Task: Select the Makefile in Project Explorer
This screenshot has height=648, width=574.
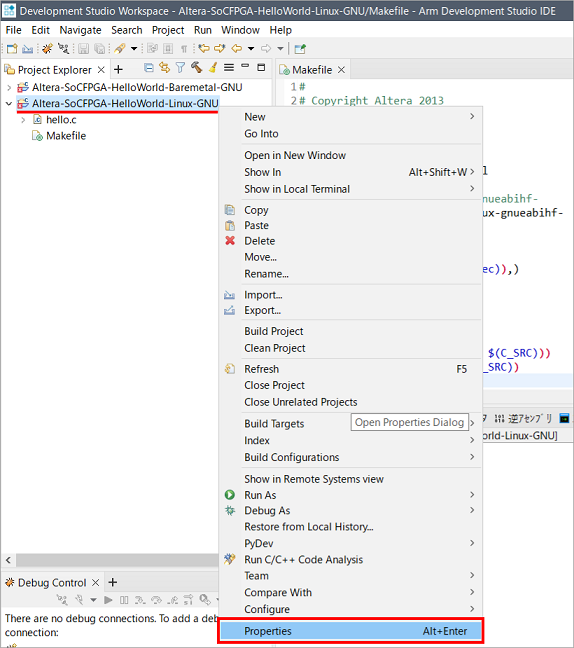Action: 66,136
